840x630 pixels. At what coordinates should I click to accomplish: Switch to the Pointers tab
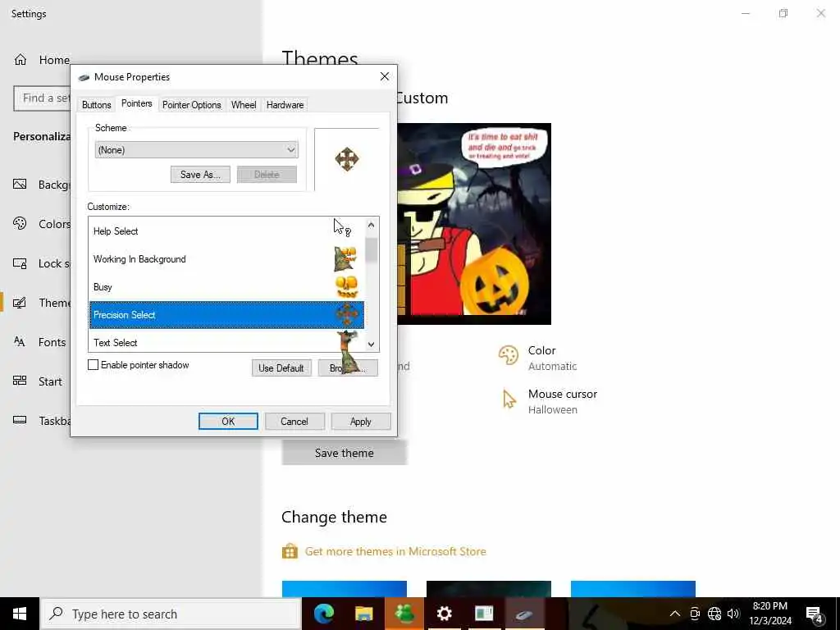tap(137, 103)
